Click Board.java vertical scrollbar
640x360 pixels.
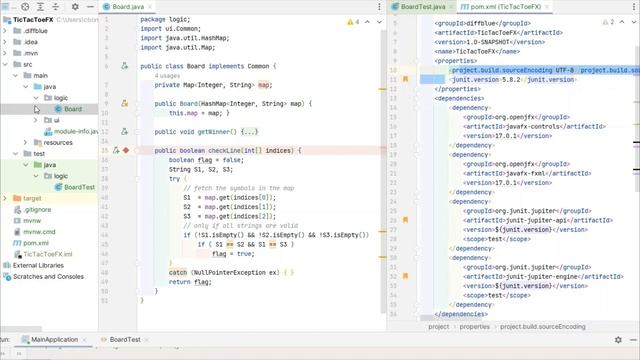pyautogui.click(x=383, y=171)
